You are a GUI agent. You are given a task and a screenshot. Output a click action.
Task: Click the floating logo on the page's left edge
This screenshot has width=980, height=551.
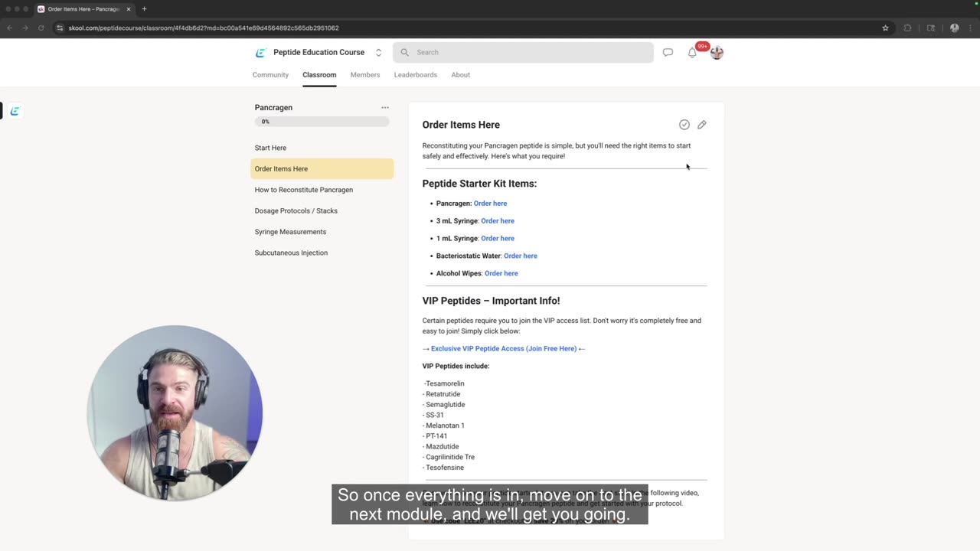tap(14, 111)
